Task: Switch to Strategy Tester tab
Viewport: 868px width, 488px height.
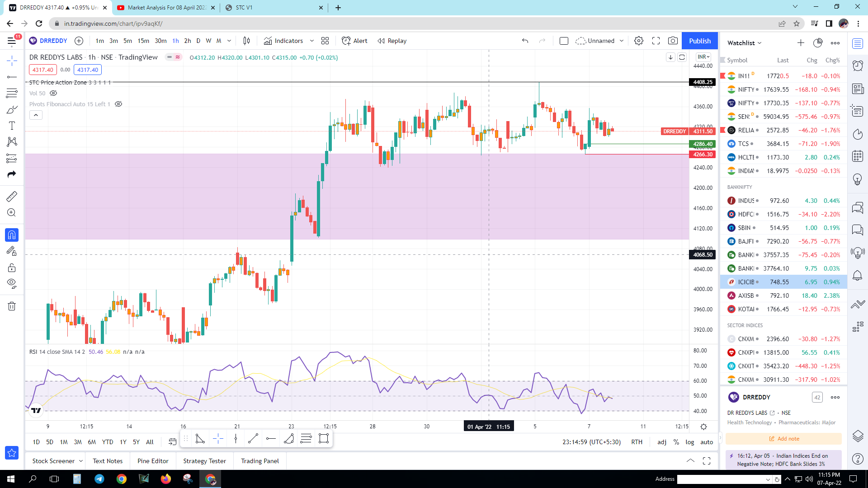Action: [204, 461]
